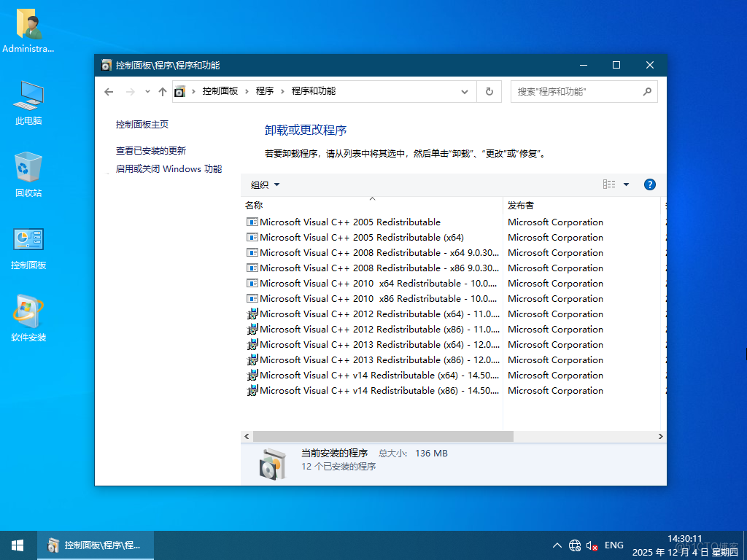Select 程序 in the breadcrumb path

(x=266, y=91)
